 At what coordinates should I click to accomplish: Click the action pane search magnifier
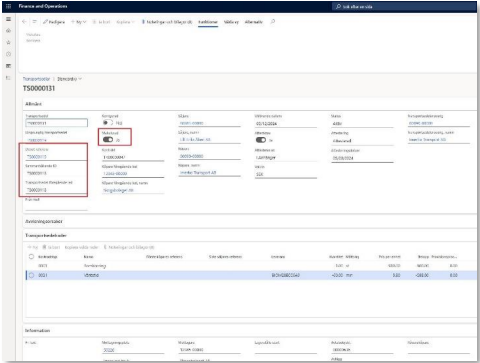coord(272,22)
